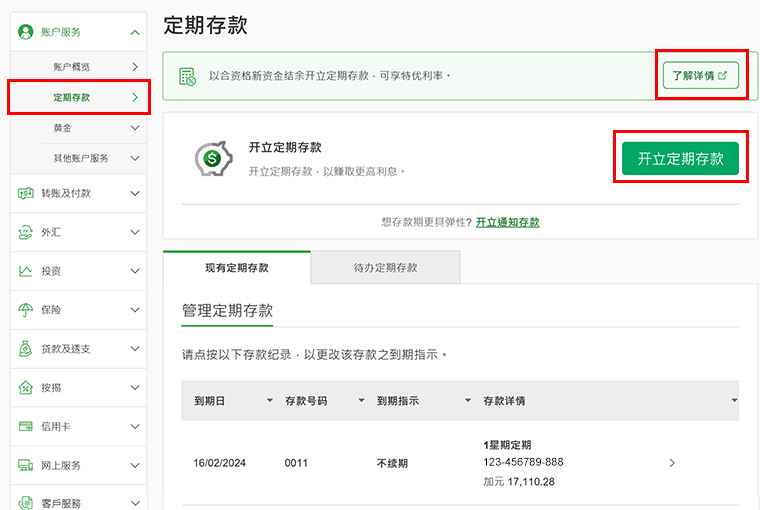Select 定期存款 in the sidebar

click(x=79, y=97)
